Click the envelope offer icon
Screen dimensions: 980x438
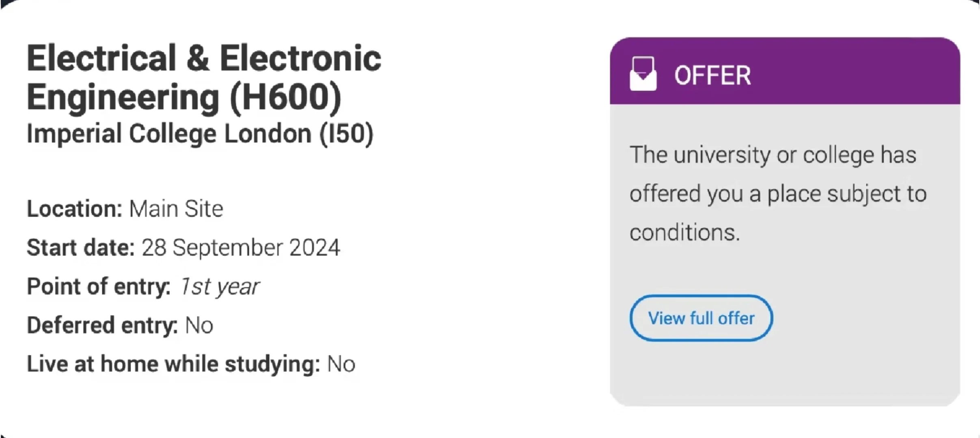point(643,73)
